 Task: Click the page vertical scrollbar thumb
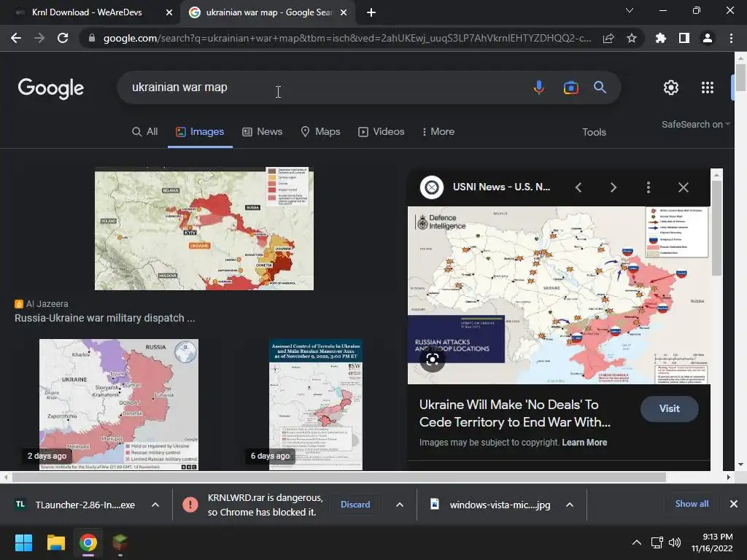[x=740, y=77]
